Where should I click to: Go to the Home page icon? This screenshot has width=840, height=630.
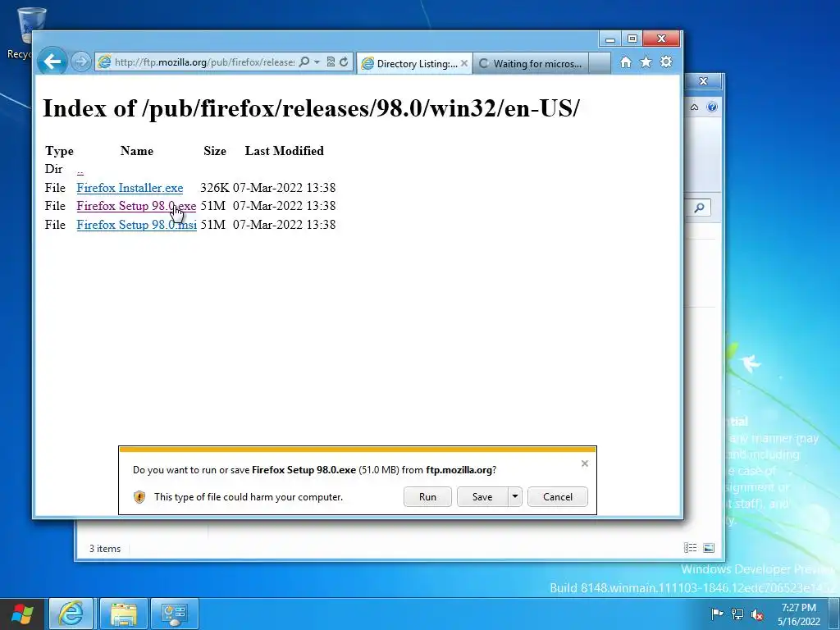pyautogui.click(x=625, y=62)
